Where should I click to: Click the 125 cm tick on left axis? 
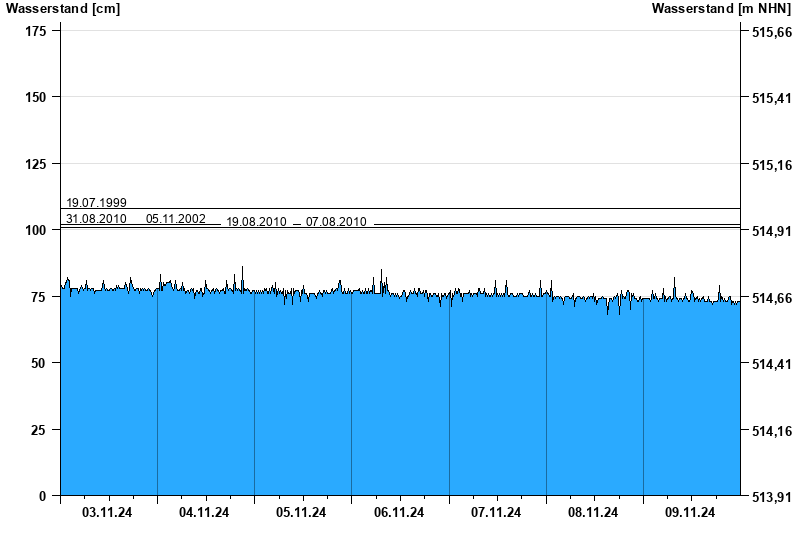coord(35,164)
